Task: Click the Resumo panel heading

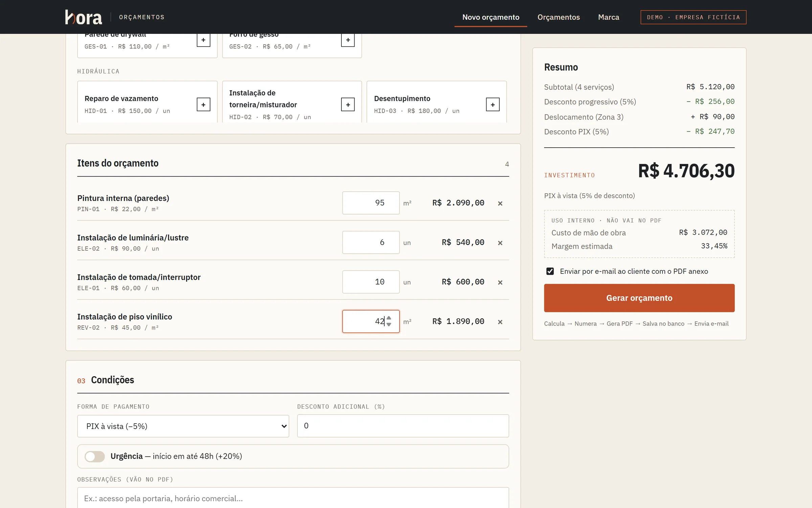Action: pos(561,67)
